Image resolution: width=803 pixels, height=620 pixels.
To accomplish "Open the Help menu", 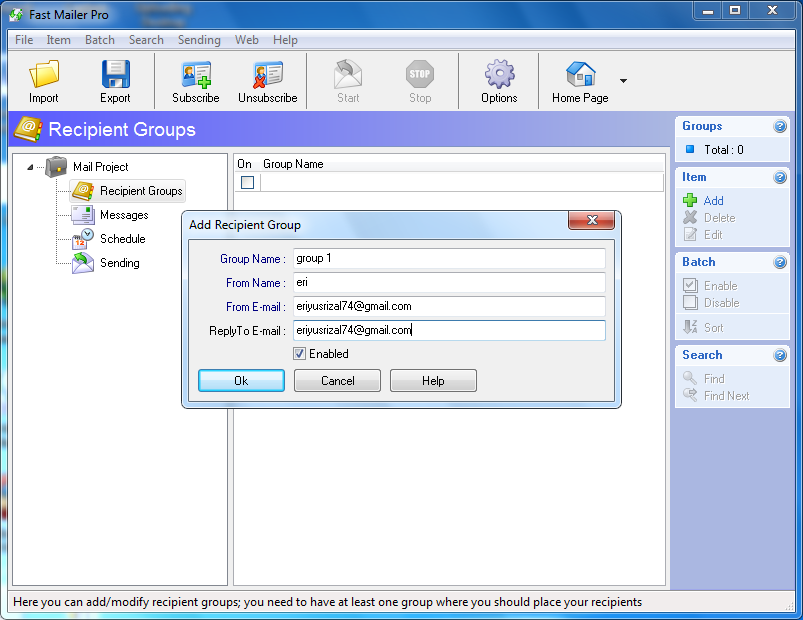I will [285, 39].
